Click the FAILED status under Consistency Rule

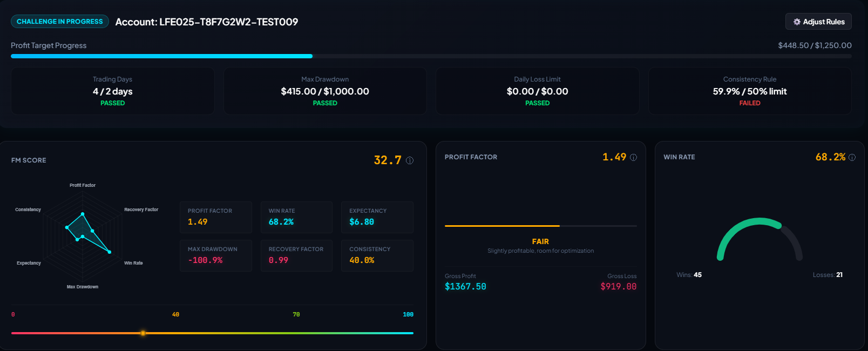tap(750, 103)
